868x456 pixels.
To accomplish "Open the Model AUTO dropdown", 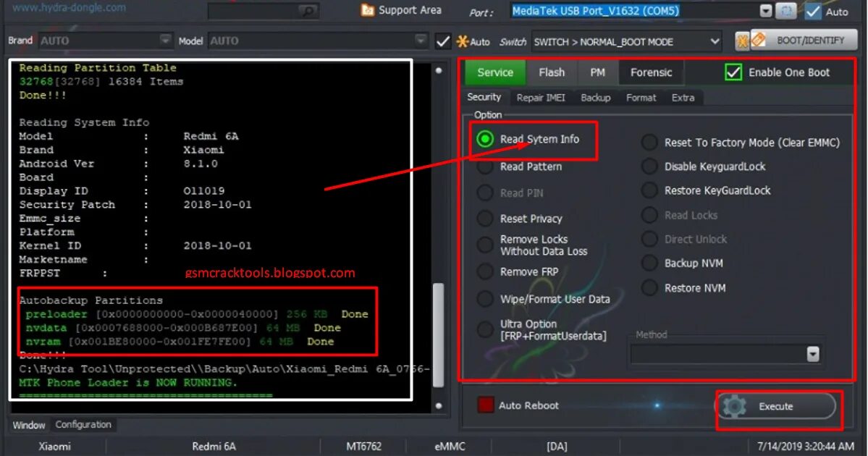I will click(x=421, y=41).
